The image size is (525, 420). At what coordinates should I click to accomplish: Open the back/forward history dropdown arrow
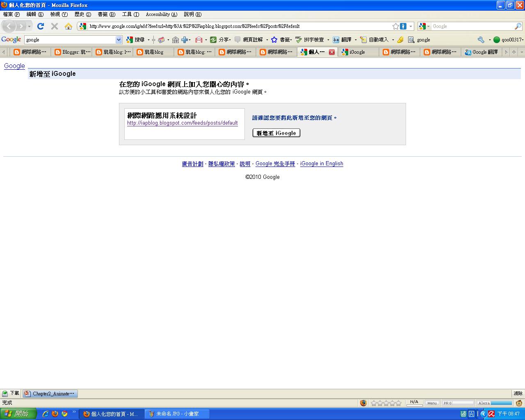tap(30, 26)
